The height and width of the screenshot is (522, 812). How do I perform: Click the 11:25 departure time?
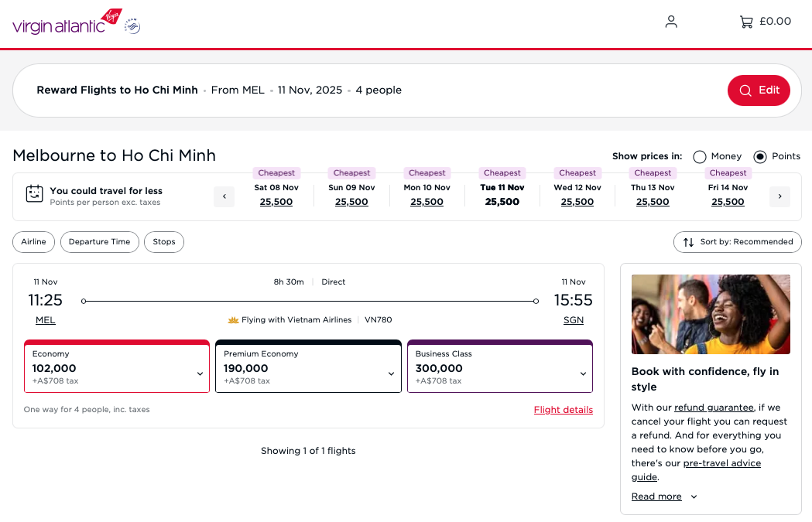[x=45, y=301]
